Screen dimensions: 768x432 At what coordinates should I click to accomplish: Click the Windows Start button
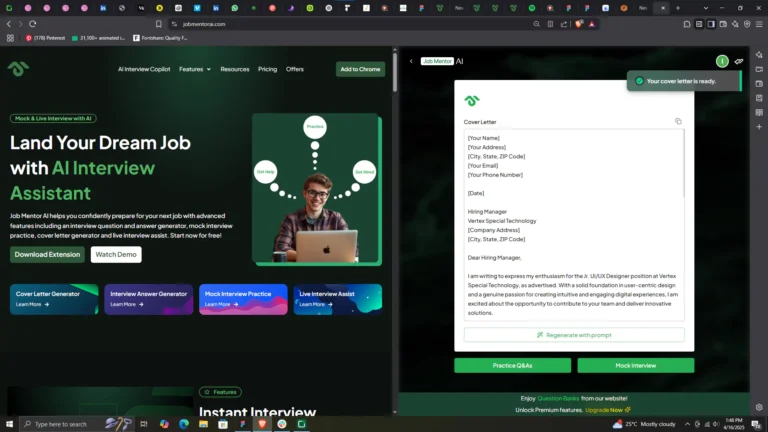[x=10, y=424]
